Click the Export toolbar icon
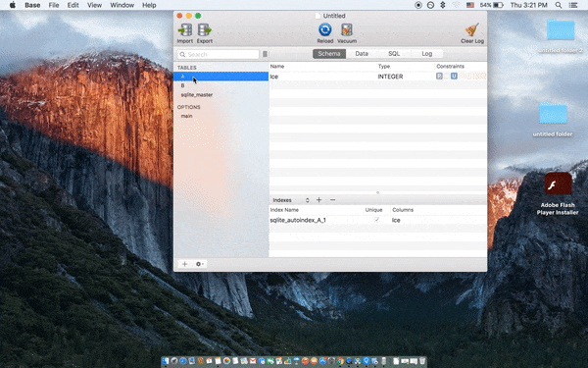Viewport: 588px width, 368px height. click(205, 29)
